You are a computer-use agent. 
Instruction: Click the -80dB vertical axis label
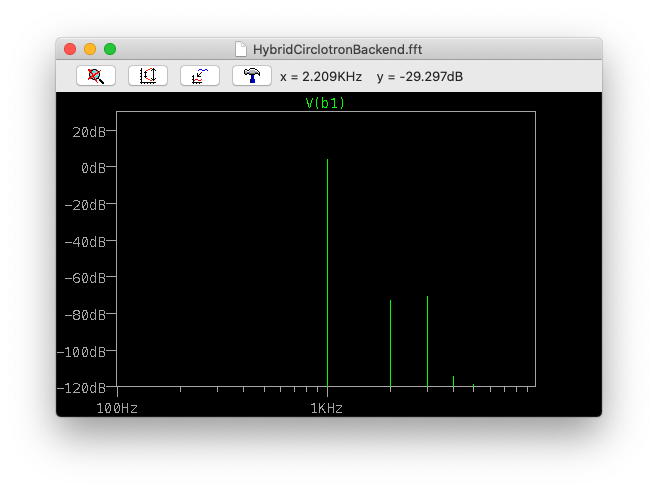click(85, 315)
